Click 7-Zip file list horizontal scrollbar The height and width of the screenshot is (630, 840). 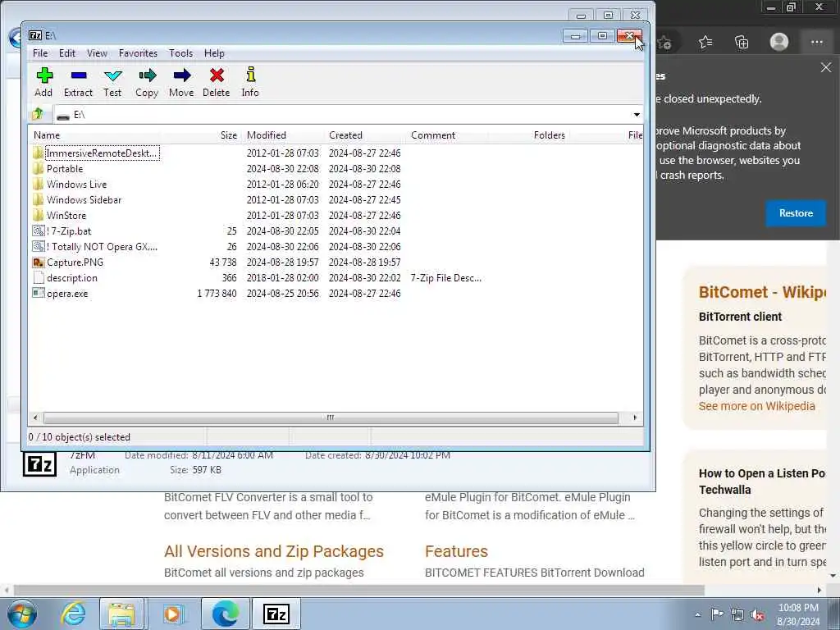(331, 418)
